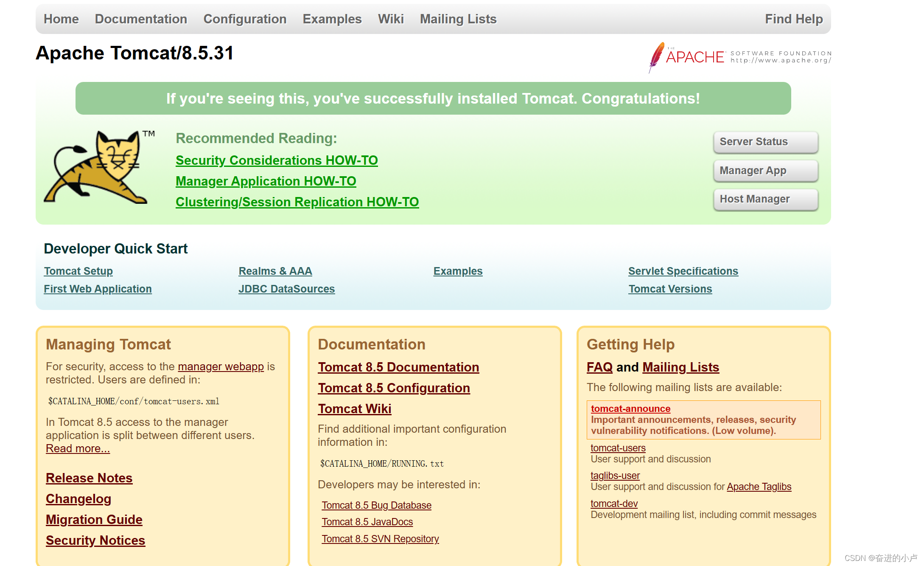Screen dimensions: 924x566
Task: Open the Tomcat 8.5 Documentation link
Action: click(x=398, y=367)
